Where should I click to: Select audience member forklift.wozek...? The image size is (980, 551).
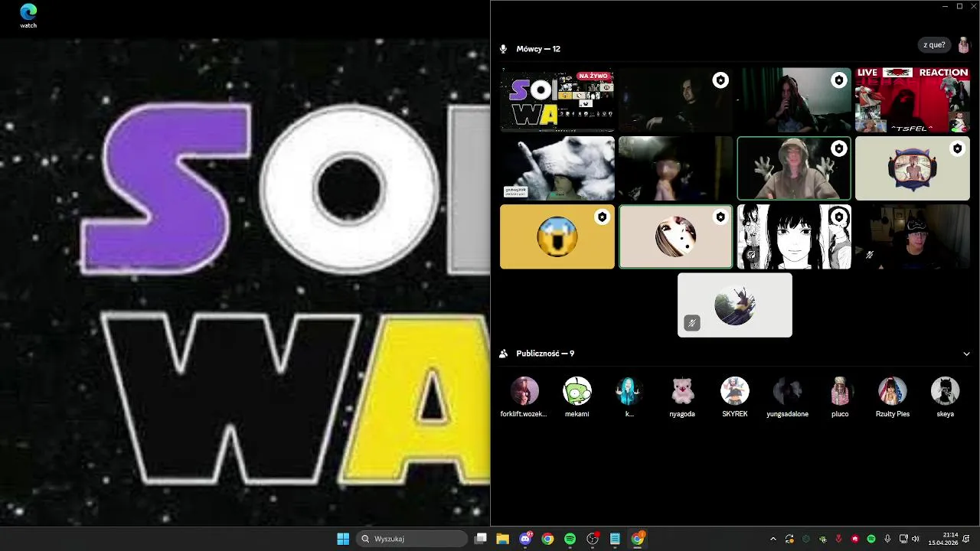[524, 397]
